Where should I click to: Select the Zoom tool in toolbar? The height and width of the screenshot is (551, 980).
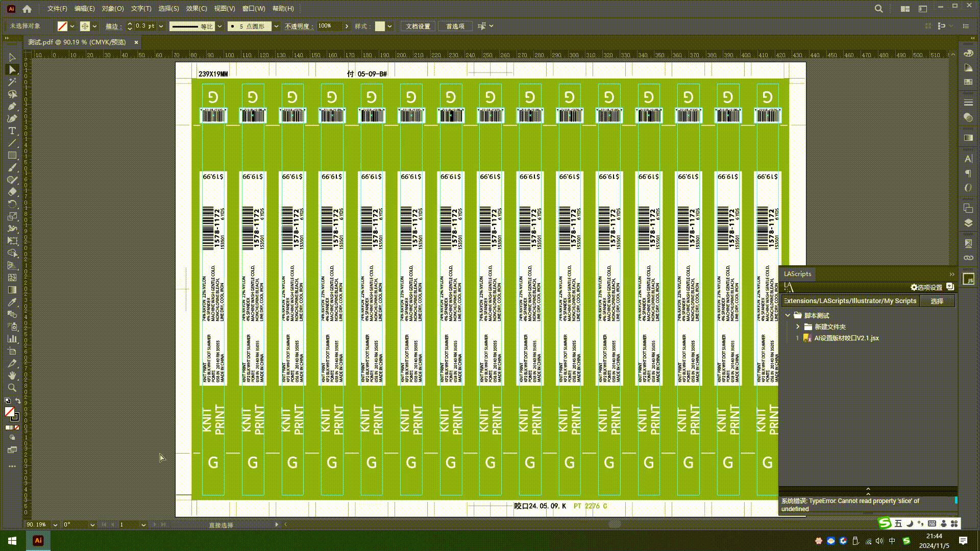[12, 388]
